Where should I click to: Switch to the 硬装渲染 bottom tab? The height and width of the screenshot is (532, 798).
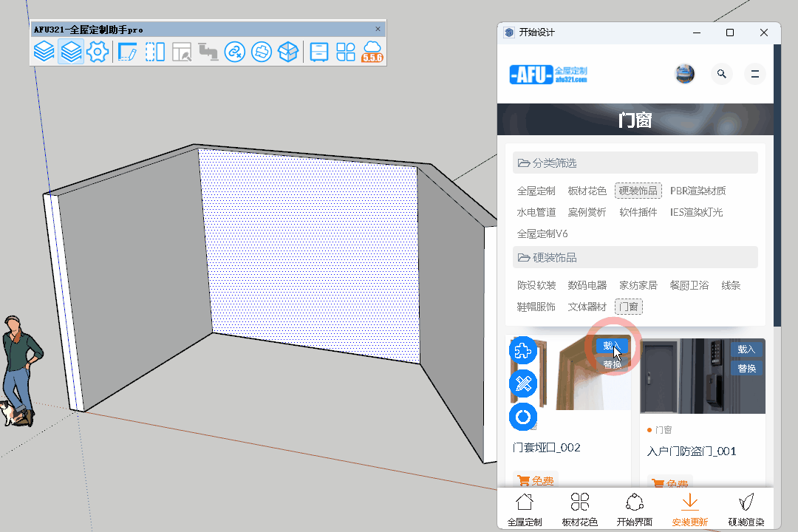pyautogui.click(x=746, y=510)
